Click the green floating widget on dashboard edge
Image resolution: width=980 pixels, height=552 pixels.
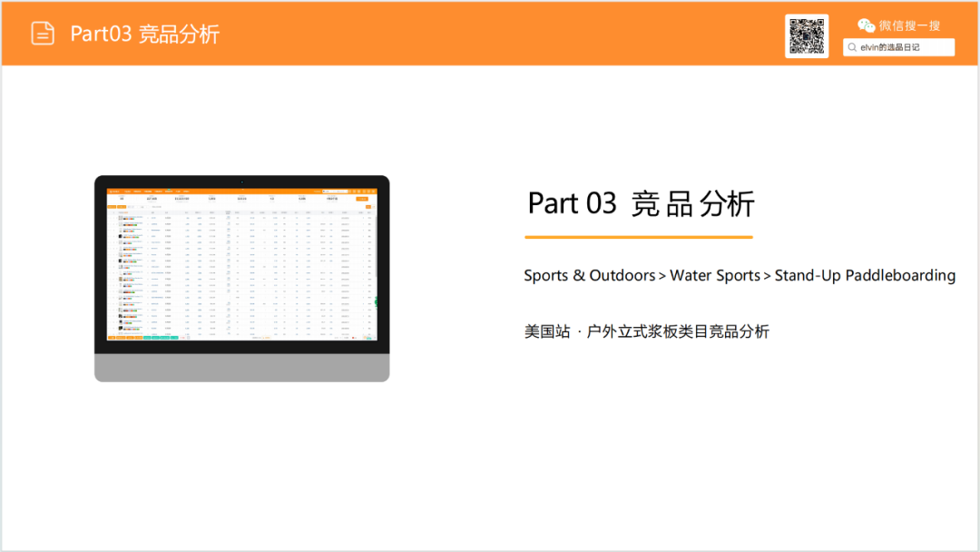point(375,301)
